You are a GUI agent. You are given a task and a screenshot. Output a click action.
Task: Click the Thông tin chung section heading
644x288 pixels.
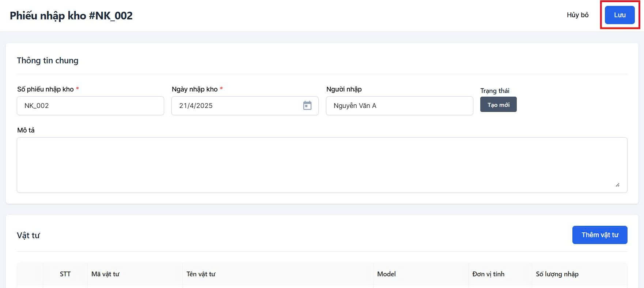tap(48, 60)
